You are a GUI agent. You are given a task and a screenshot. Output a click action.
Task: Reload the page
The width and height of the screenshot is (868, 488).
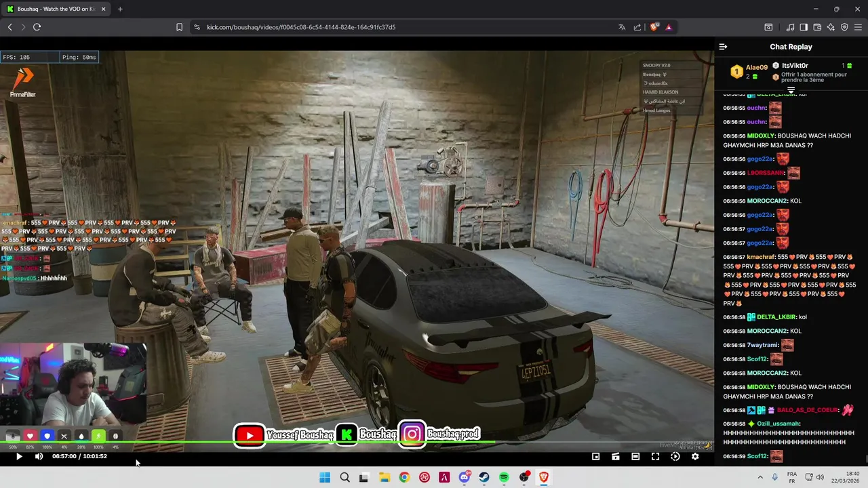[37, 27]
